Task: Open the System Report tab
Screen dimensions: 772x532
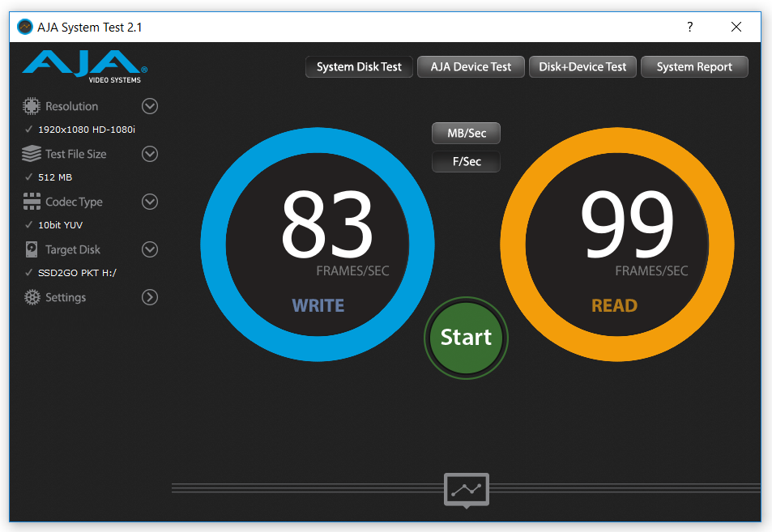Action: [x=694, y=67]
